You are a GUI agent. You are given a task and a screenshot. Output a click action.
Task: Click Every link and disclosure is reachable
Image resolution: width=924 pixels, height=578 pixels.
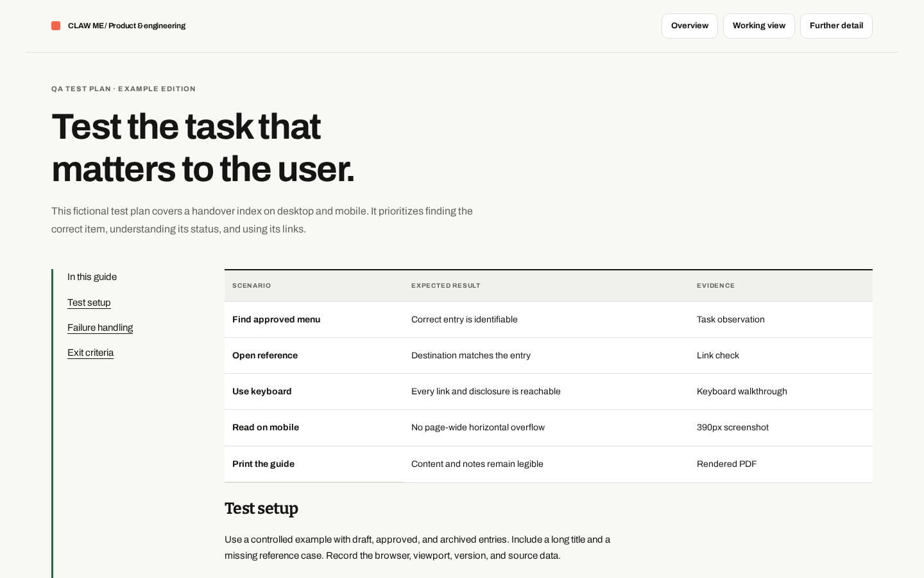[546, 392]
